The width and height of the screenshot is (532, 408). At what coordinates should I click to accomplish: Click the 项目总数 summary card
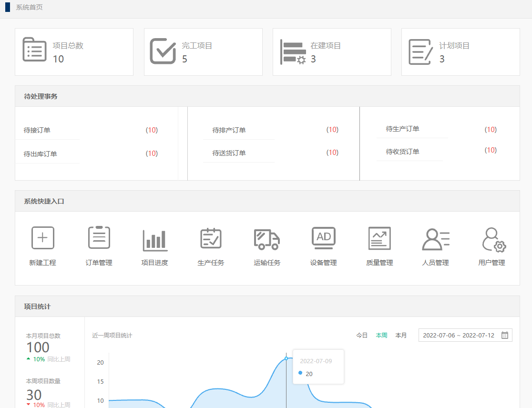click(74, 51)
